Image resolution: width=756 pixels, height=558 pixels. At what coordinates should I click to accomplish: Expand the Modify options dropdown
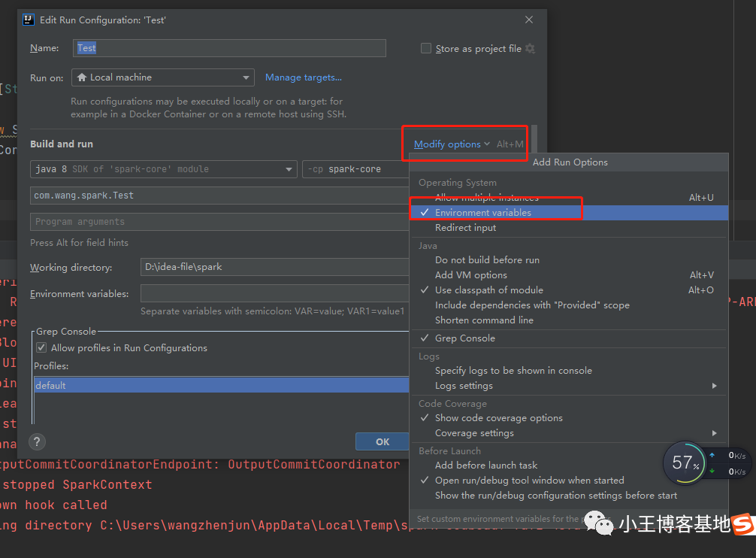[x=452, y=144]
